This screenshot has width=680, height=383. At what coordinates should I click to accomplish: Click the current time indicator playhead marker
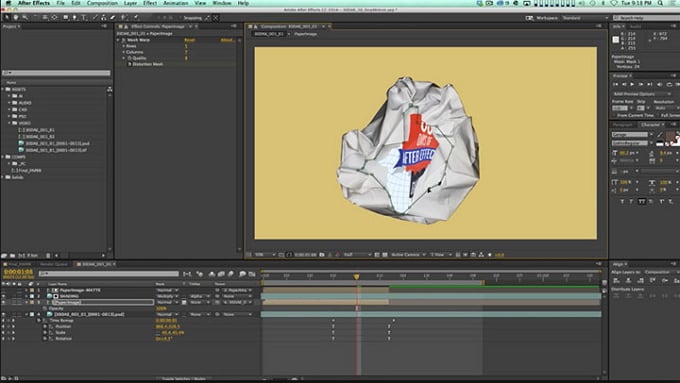pyautogui.click(x=356, y=277)
